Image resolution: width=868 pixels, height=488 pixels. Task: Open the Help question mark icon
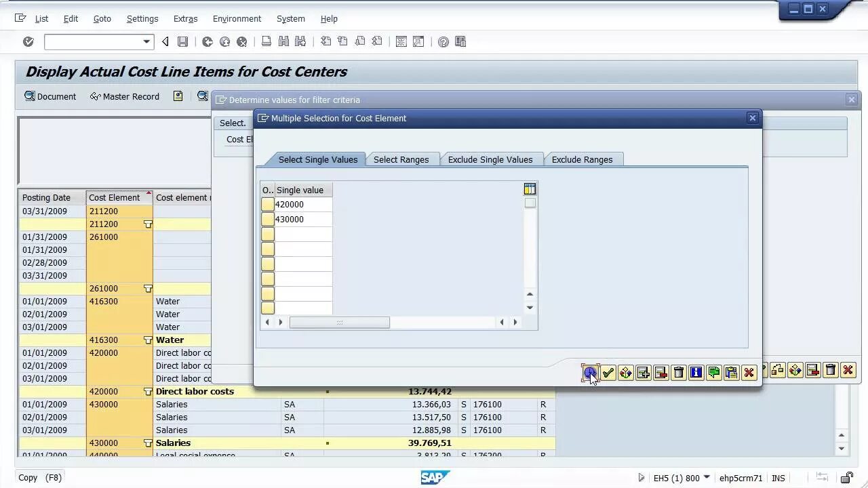coord(444,41)
